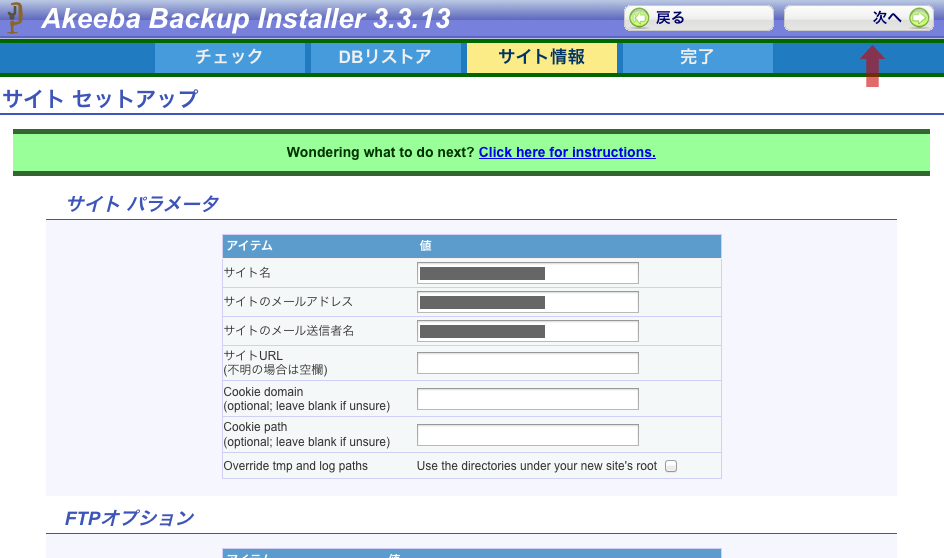Click the green left-arrow icon beside 戻る
Image resolution: width=944 pixels, height=558 pixels.
639,19
